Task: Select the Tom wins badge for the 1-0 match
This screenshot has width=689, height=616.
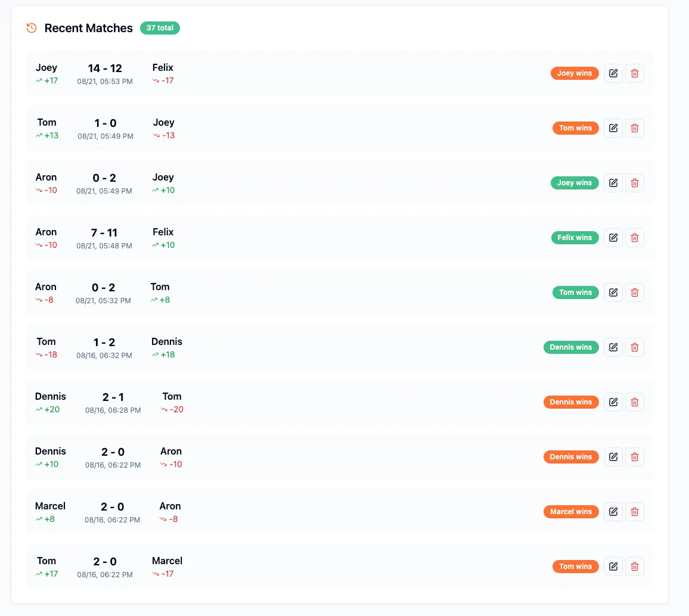Action: 575,127
